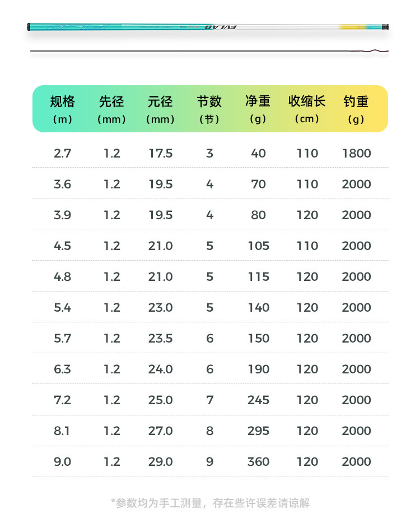Click the 360 net weight value
Screen dimensions: 420x513
[x=258, y=461]
